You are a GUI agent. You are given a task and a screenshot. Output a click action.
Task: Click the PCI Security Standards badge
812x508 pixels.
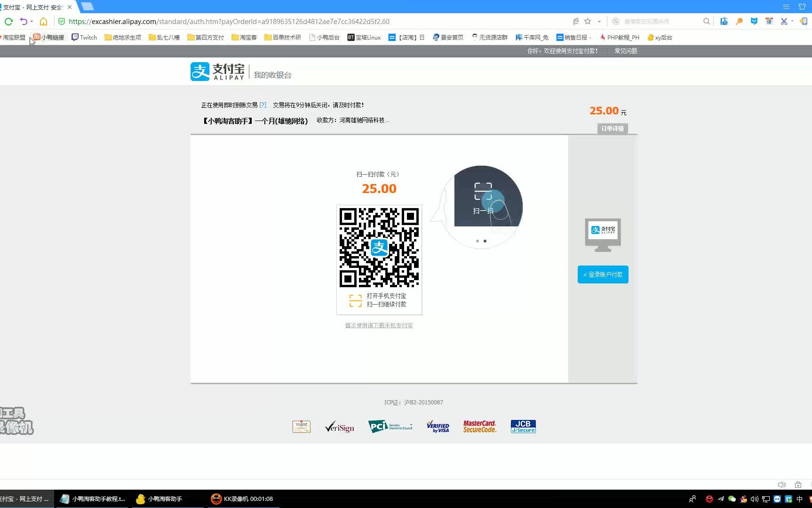tap(390, 427)
